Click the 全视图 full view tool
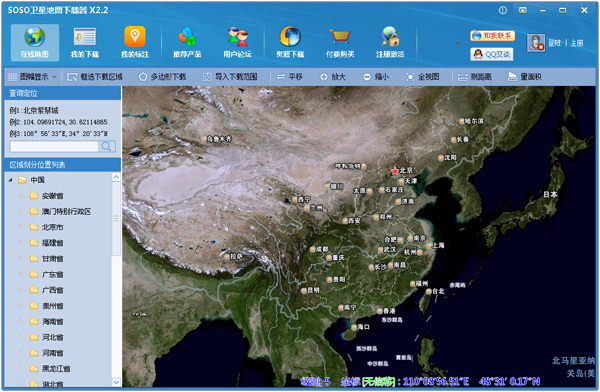 coord(422,77)
